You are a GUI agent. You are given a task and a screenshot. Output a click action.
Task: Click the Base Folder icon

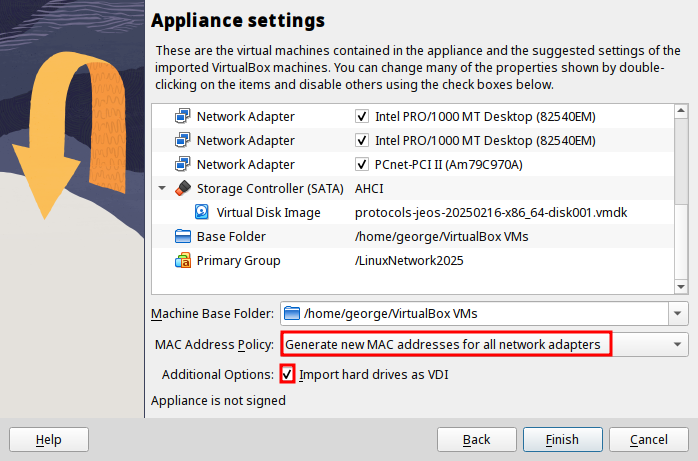183,236
